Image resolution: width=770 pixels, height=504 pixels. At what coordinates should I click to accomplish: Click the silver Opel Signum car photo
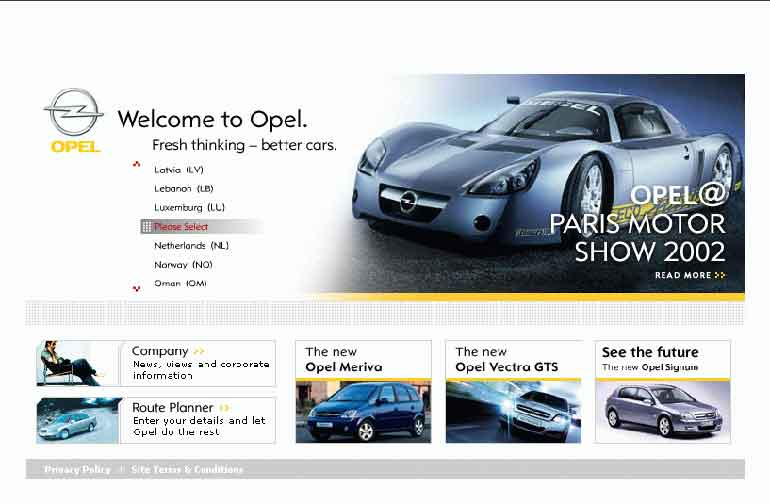click(663, 412)
